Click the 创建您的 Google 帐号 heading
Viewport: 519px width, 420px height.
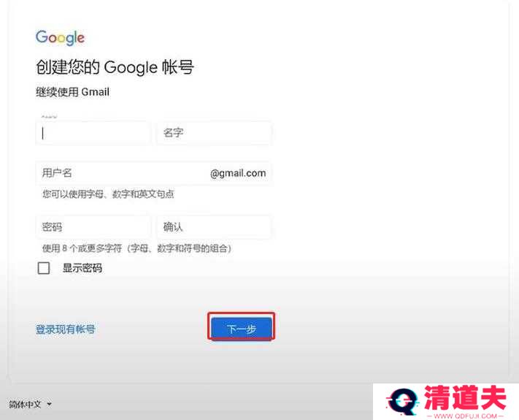click(x=115, y=67)
